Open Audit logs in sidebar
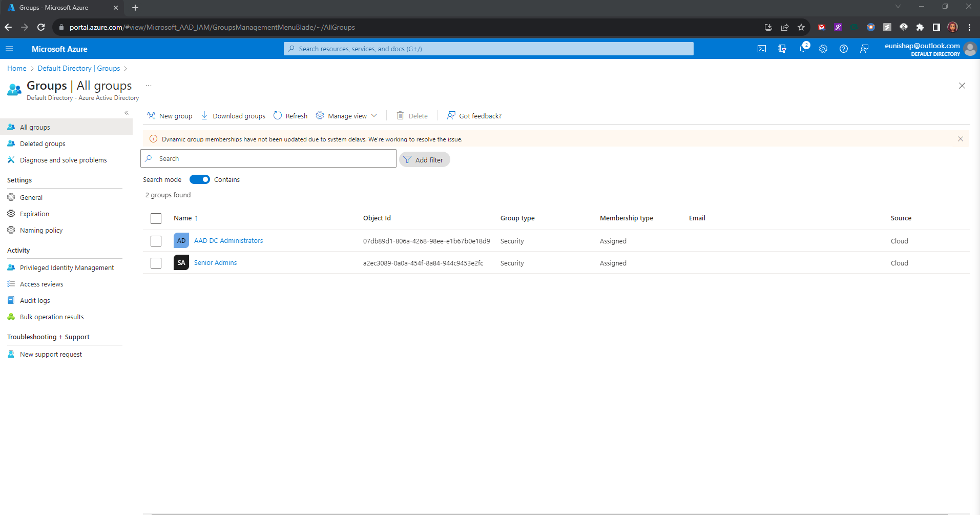 [x=35, y=300]
